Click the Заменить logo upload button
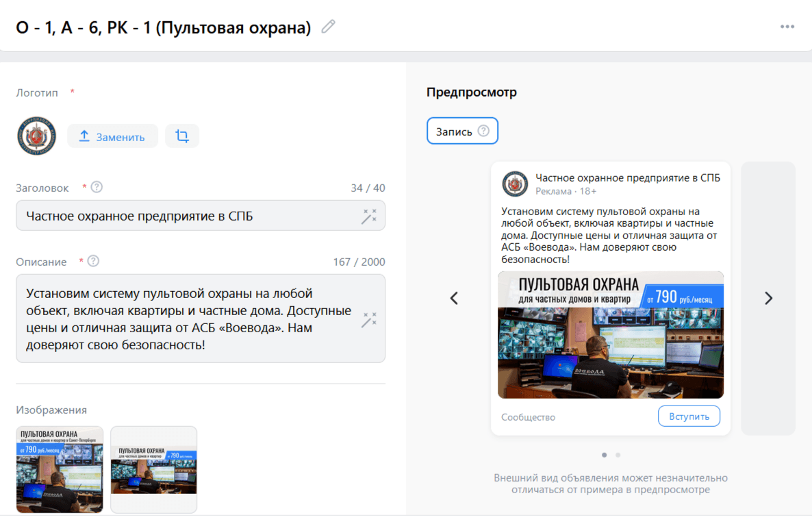The height and width of the screenshot is (524, 812). tap(112, 136)
